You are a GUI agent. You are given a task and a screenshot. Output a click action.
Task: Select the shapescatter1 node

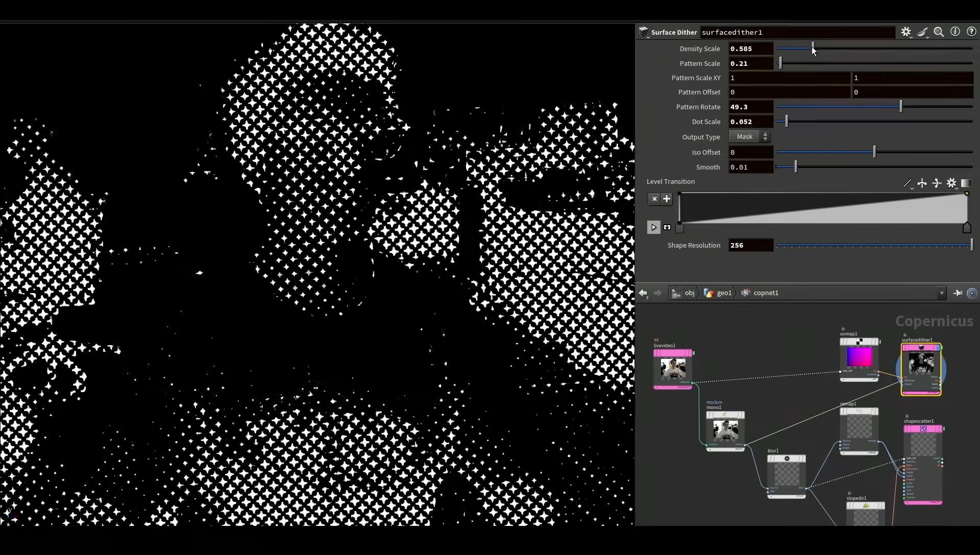(x=923, y=465)
